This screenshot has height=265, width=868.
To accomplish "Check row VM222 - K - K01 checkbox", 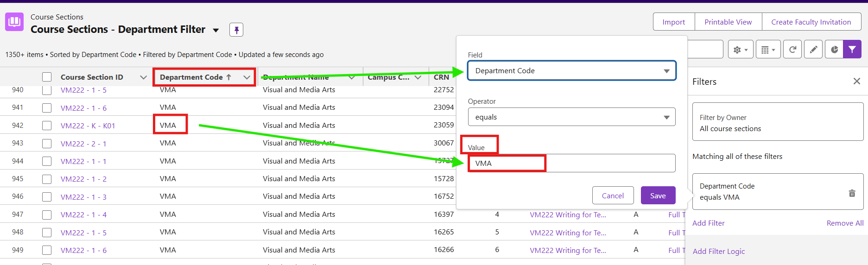I will click(x=47, y=126).
